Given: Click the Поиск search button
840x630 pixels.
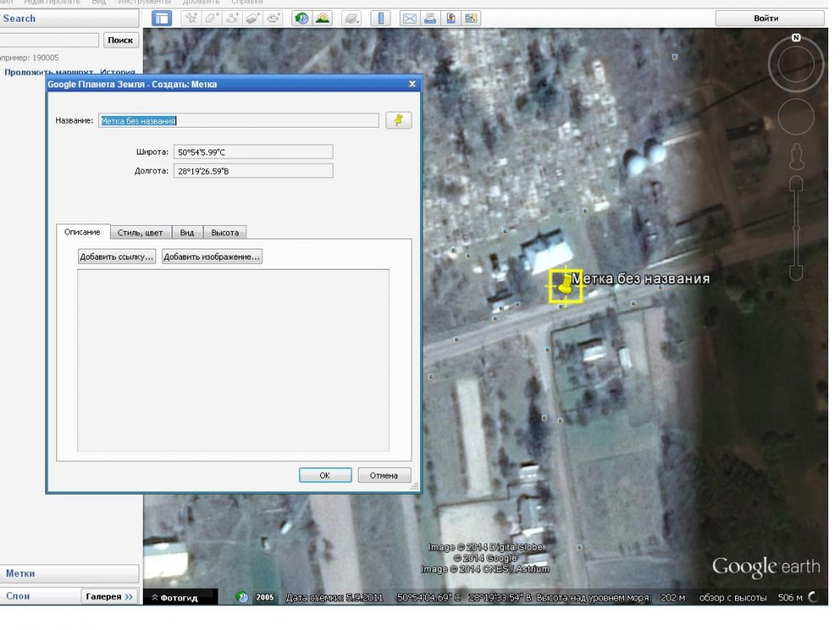Looking at the screenshot, I should tap(120, 40).
